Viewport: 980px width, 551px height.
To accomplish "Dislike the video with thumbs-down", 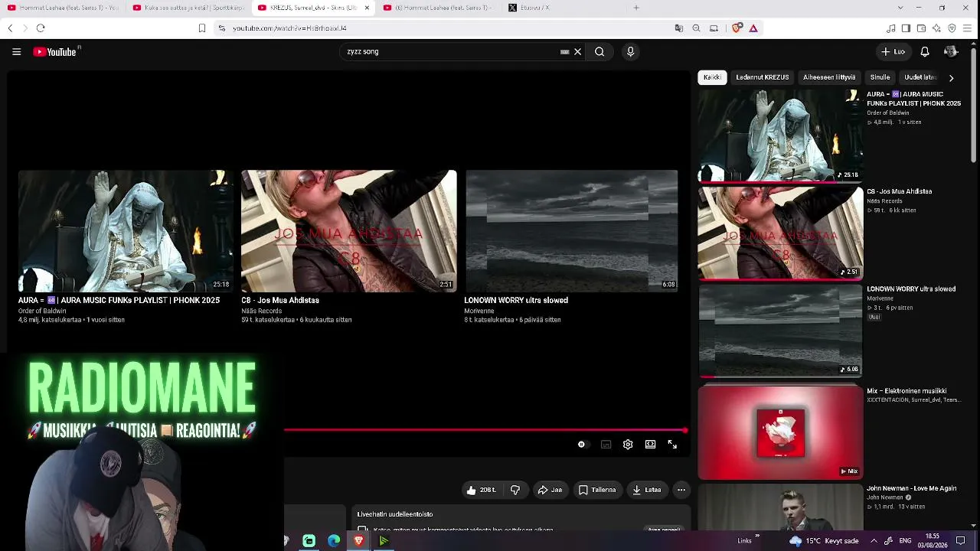I will [x=515, y=490].
